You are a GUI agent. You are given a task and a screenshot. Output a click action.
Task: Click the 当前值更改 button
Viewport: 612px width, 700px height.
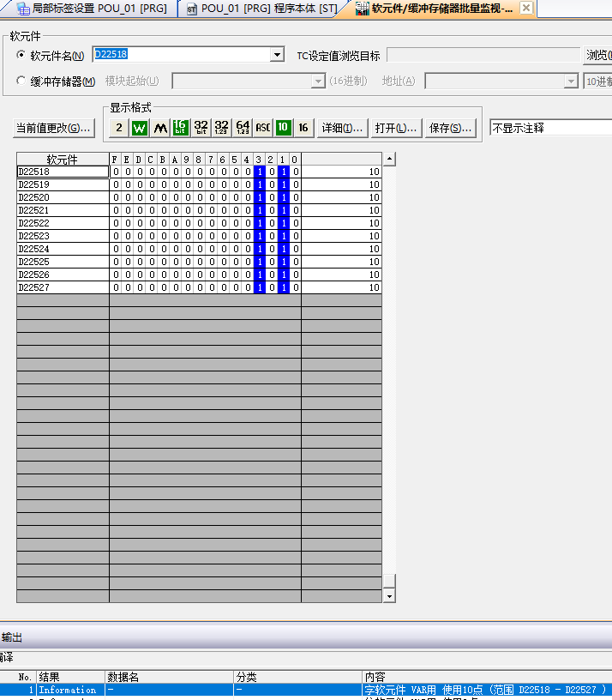tap(53, 128)
